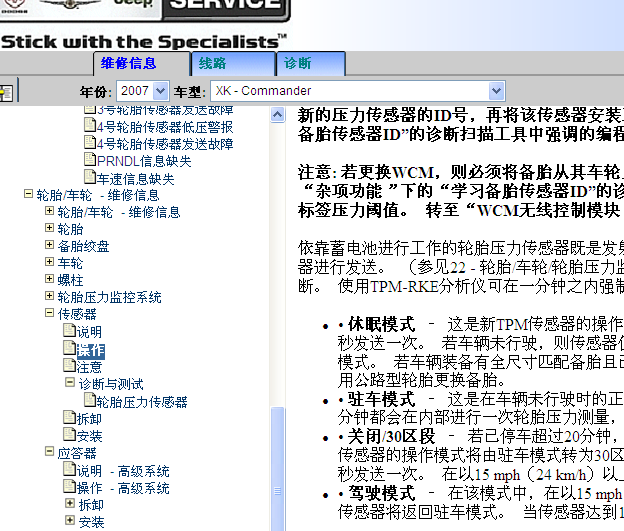The image size is (624, 531).
Task: Click document icon beside 安装 under 传感器
Action: [x=69, y=435]
